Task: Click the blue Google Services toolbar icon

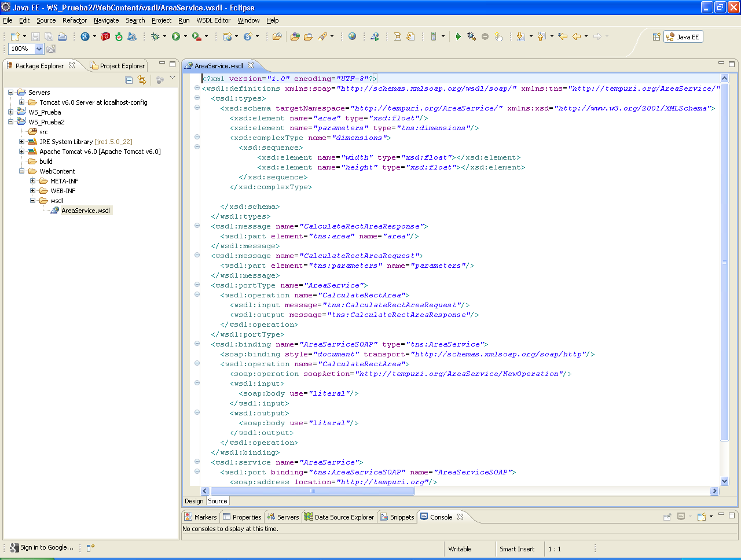Action: pos(85,36)
